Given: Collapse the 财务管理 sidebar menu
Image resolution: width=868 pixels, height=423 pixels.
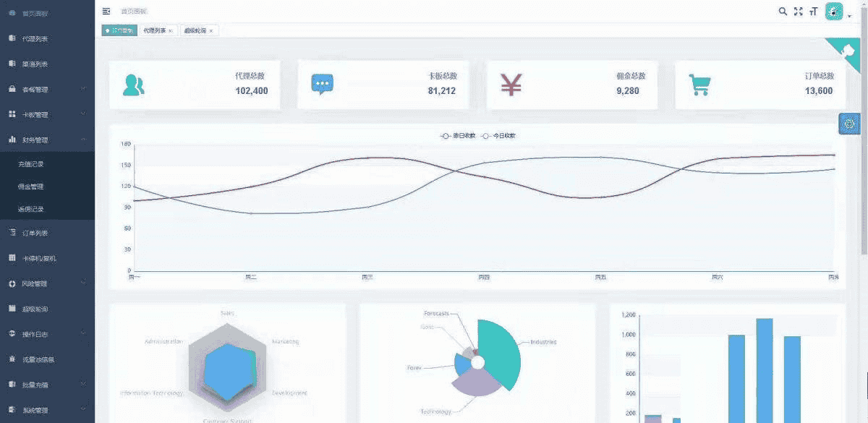Looking at the screenshot, I should [47, 140].
